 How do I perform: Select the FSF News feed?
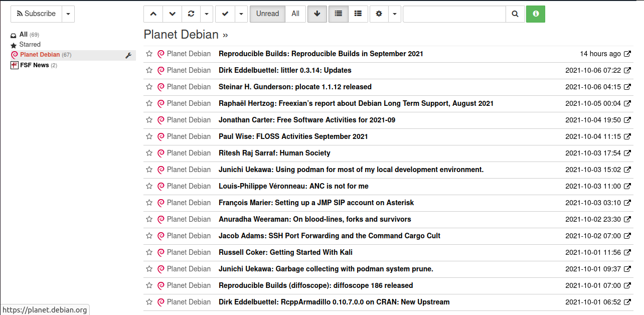click(x=35, y=65)
